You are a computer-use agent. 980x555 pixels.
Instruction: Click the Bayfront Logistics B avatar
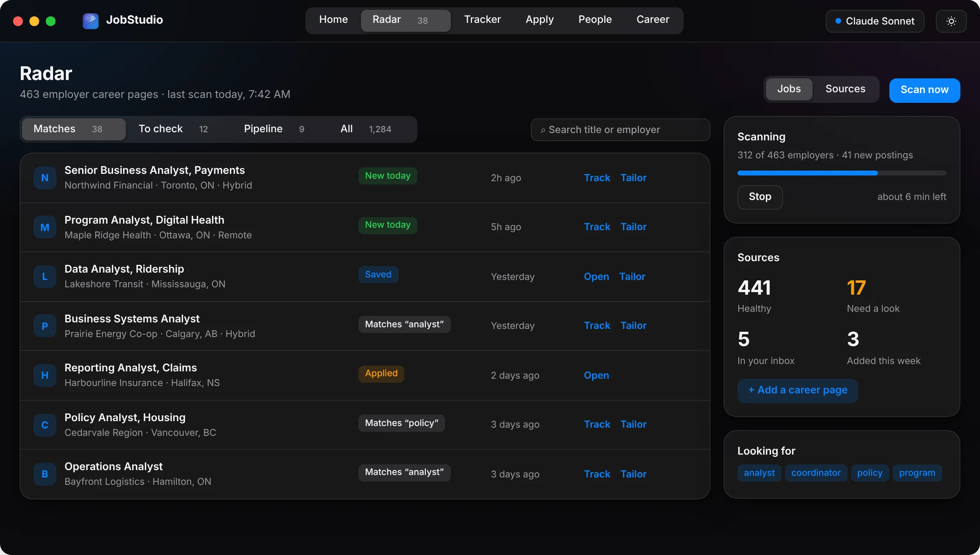tap(45, 474)
